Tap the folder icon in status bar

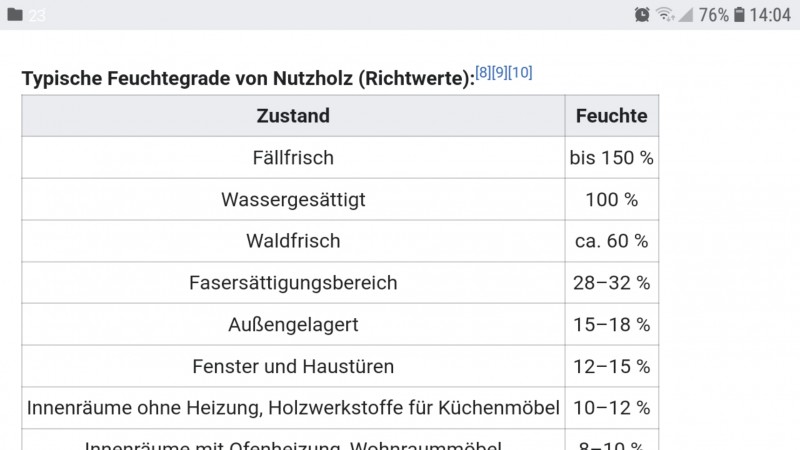[15, 15]
